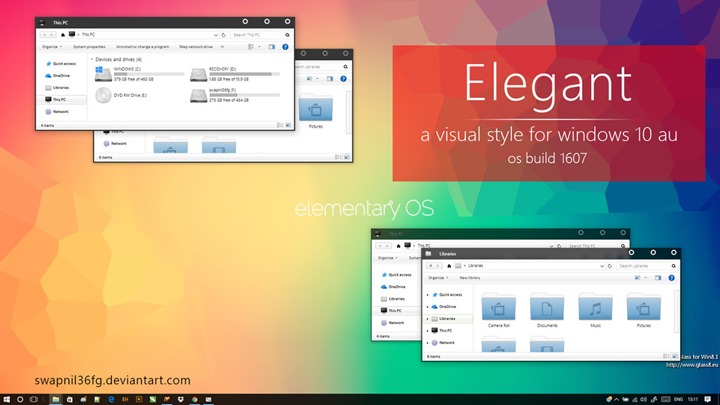This screenshot has height=405, width=720.
Task: Click Uninstall or change a program
Action: (x=142, y=47)
